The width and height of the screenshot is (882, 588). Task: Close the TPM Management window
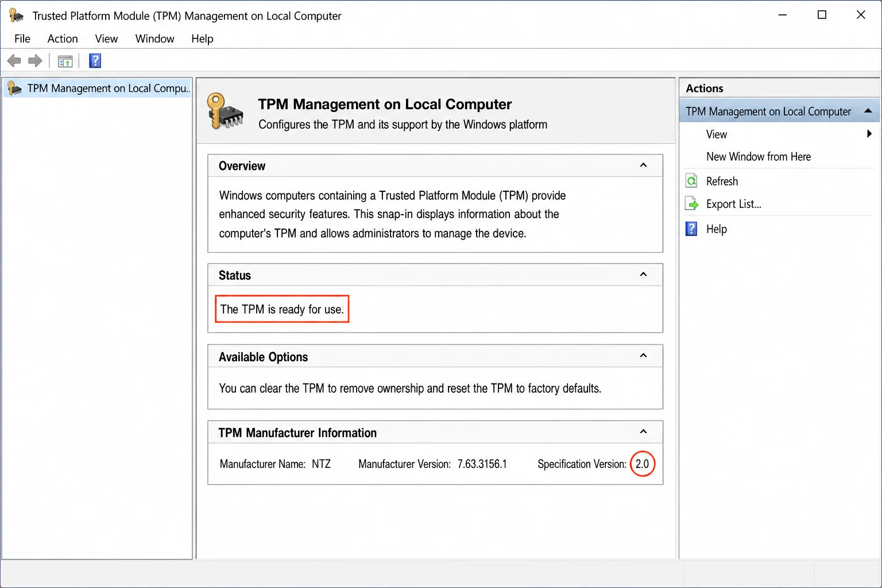pyautogui.click(x=861, y=15)
